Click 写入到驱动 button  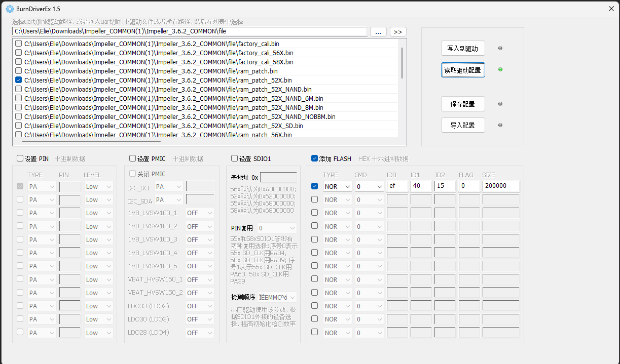(x=463, y=48)
